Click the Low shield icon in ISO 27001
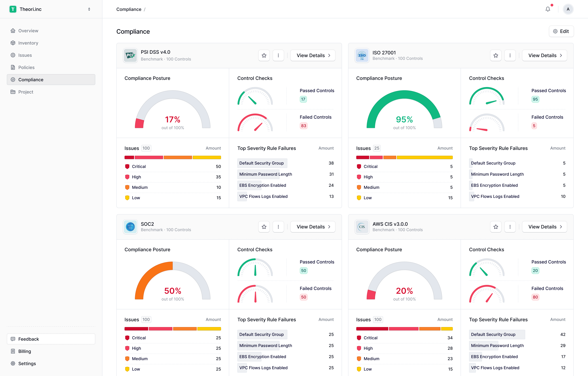 point(359,198)
